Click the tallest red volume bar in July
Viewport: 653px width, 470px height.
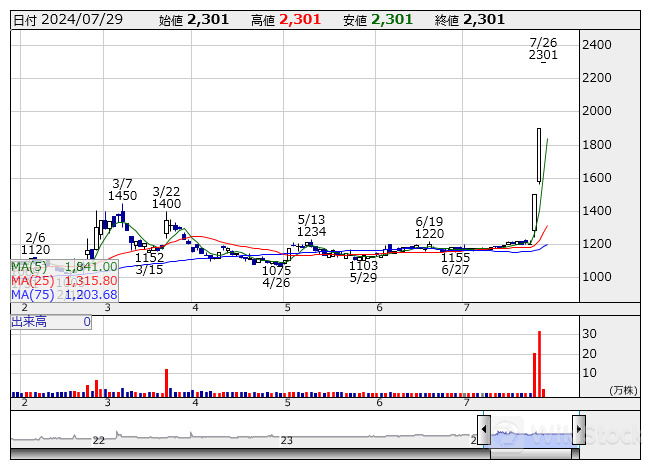click(539, 363)
